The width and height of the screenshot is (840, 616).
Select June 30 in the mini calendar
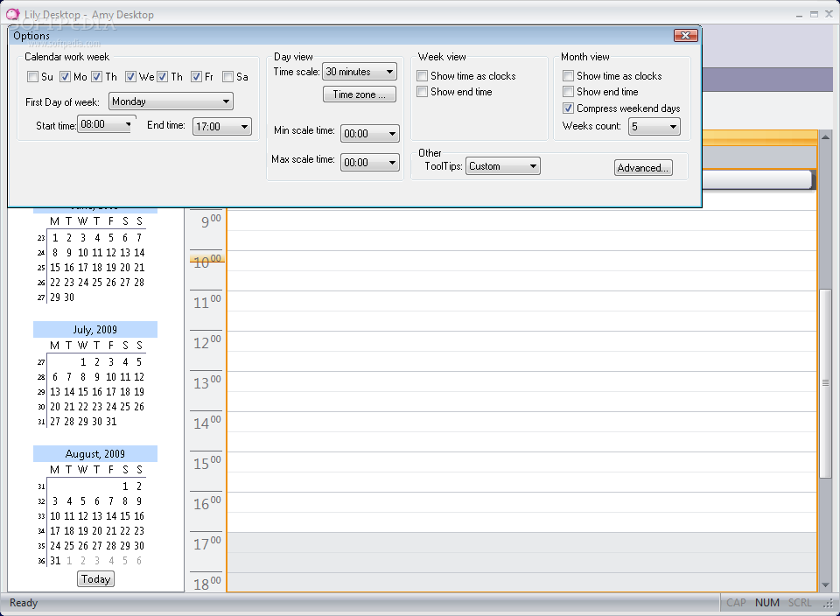pos(69,297)
